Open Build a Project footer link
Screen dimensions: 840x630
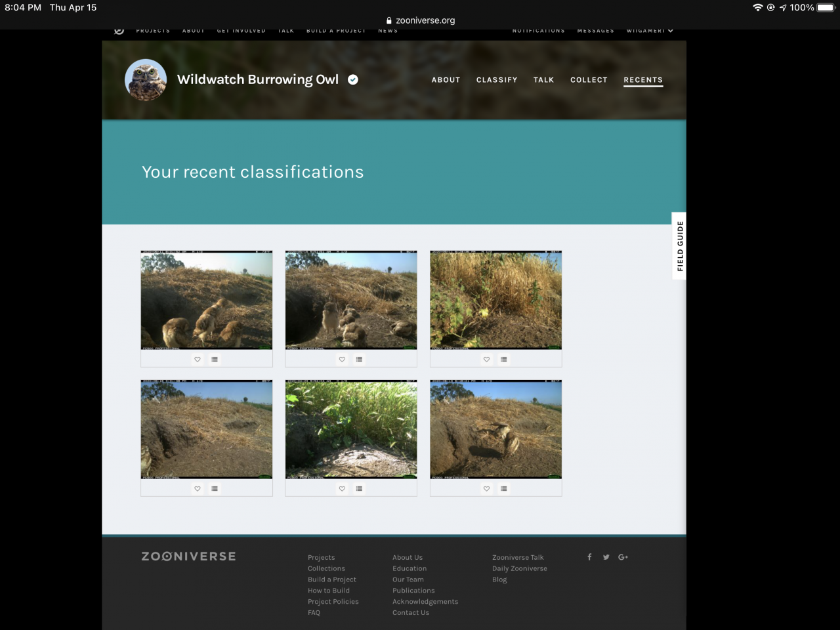[332, 579]
